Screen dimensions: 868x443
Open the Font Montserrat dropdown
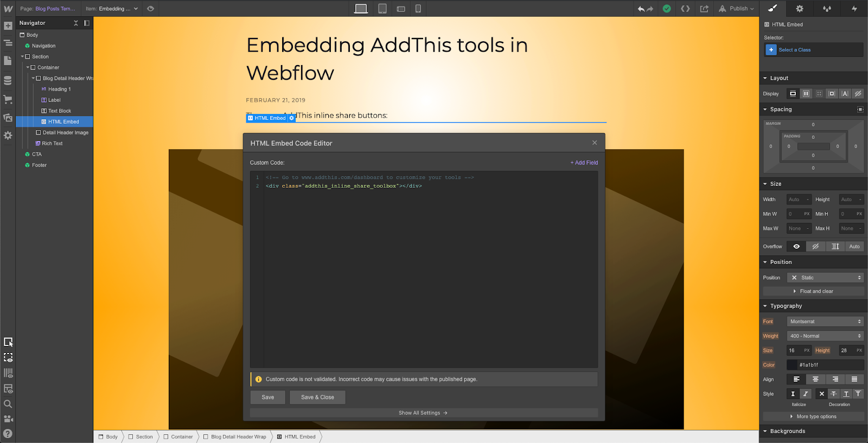coord(825,322)
